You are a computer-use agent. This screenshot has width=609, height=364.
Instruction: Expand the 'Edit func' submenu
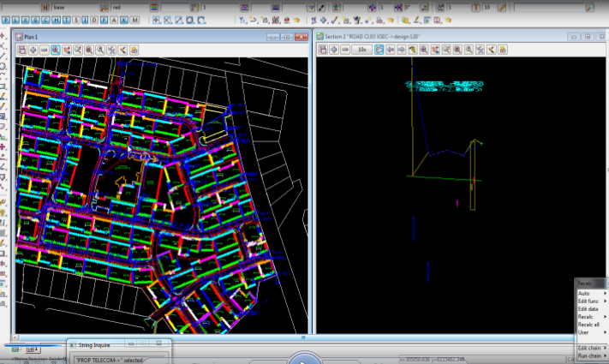(x=592, y=301)
